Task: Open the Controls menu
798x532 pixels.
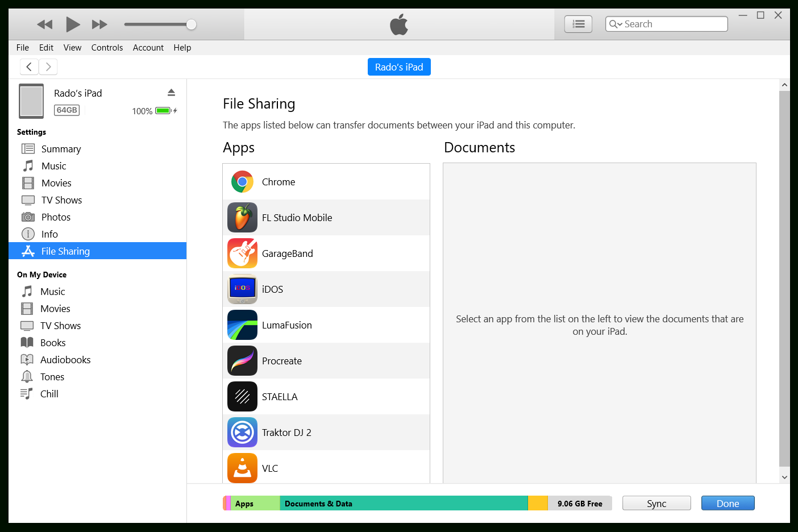Action: point(107,48)
